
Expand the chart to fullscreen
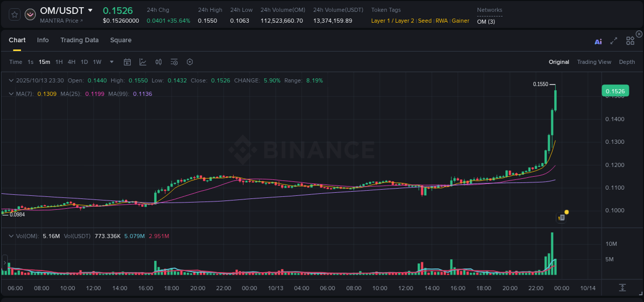point(614,41)
